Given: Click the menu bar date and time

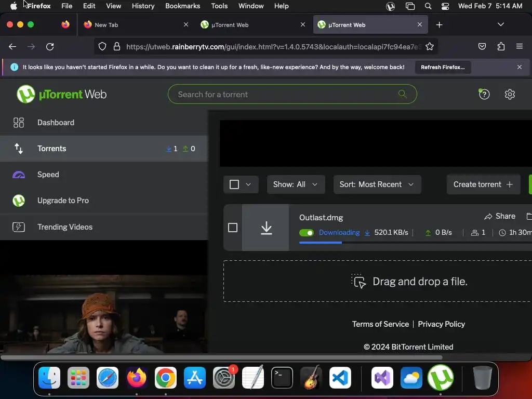Looking at the screenshot, I should pyautogui.click(x=490, y=6).
